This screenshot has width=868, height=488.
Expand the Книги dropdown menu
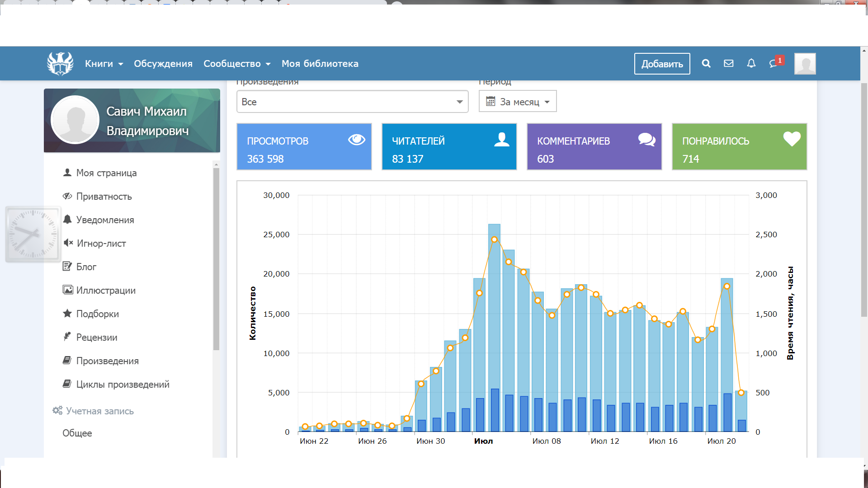pyautogui.click(x=104, y=64)
